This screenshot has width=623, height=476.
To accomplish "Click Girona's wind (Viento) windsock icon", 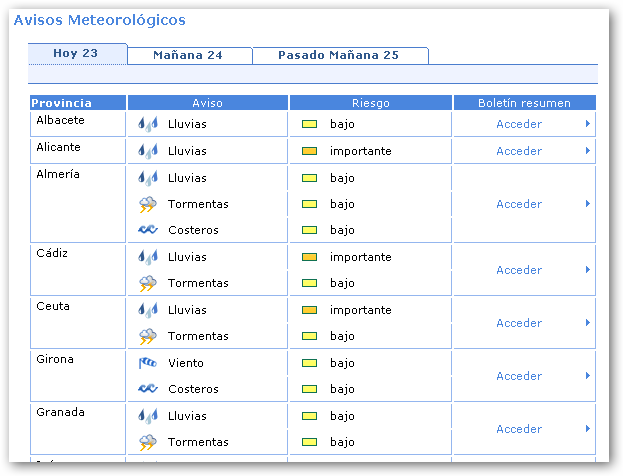I will click(148, 364).
